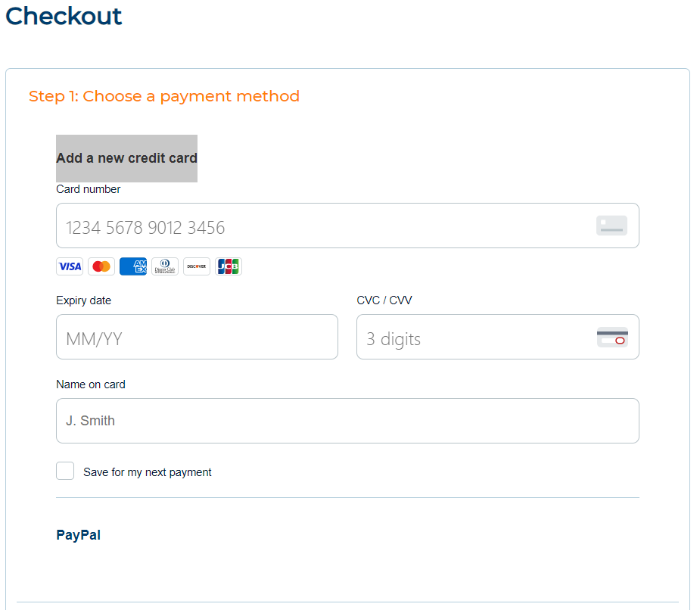
Task: Enable the Save for my next payment checkbox
Action: pyautogui.click(x=65, y=471)
